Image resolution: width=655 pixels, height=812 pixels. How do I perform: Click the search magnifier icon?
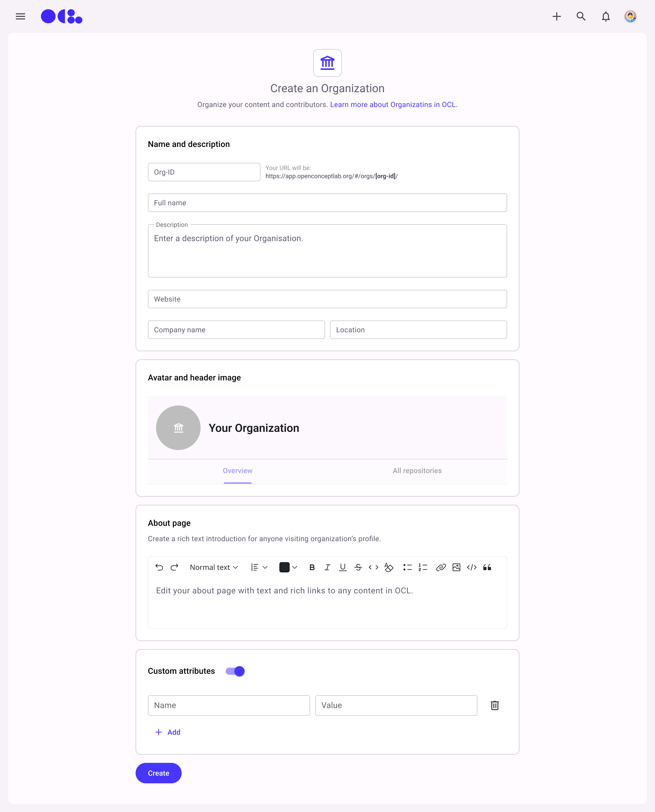[x=581, y=16]
